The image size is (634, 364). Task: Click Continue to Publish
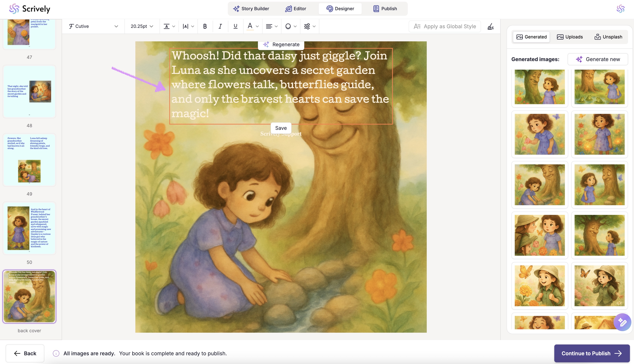pos(591,353)
